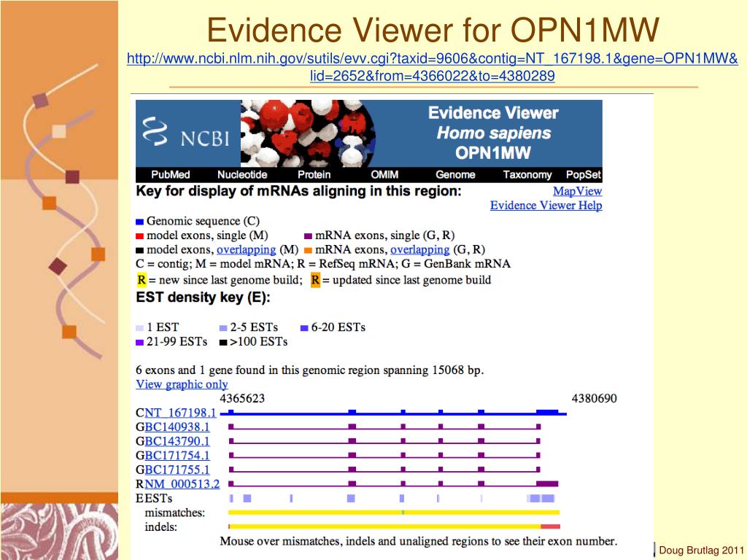
Task: Click the yellow mismatches bar
Action: click(x=394, y=513)
